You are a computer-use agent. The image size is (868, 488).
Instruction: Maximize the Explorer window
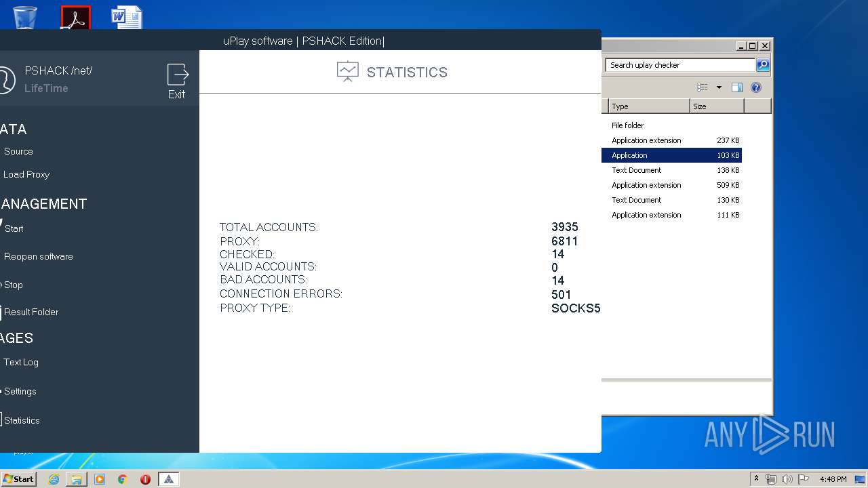pyautogui.click(x=753, y=46)
